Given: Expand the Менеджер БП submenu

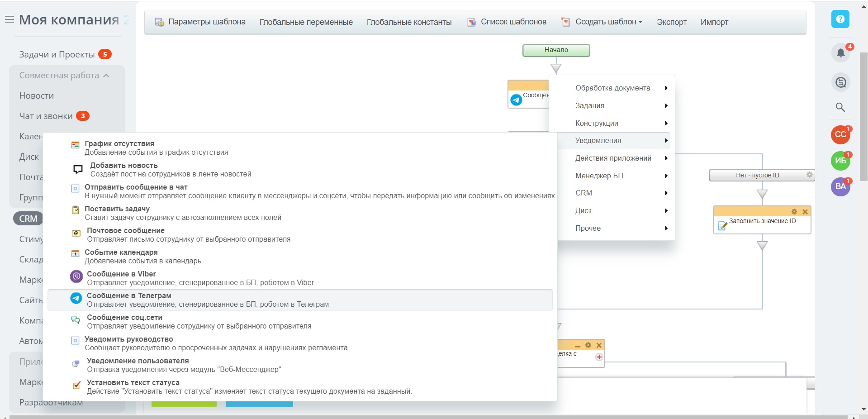Looking at the screenshot, I should tap(599, 176).
